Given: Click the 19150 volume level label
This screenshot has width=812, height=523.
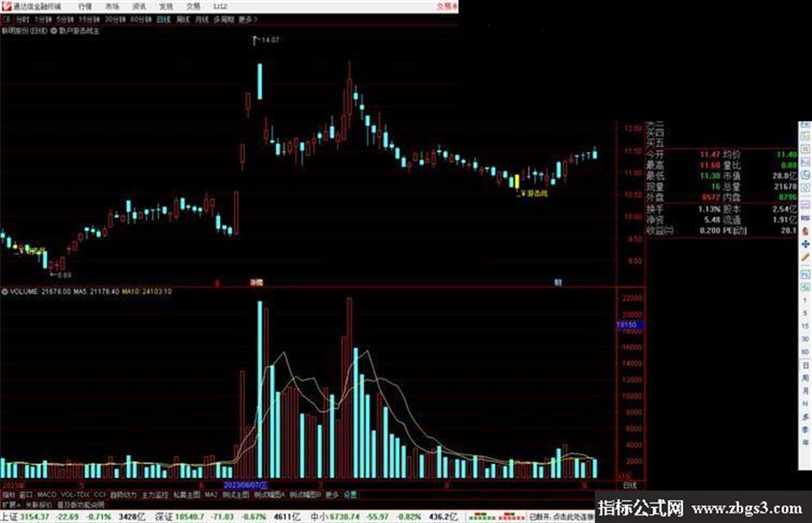Looking at the screenshot, I should point(629,325).
